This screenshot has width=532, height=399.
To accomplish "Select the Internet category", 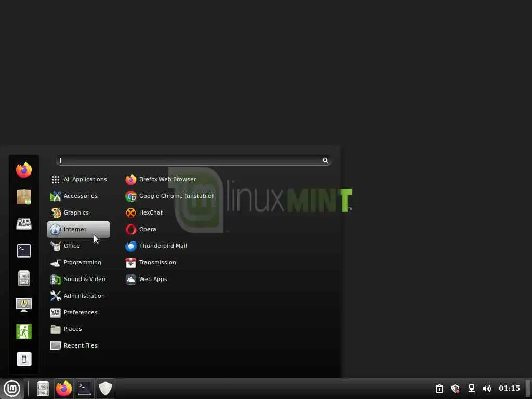I will (x=78, y=229).
